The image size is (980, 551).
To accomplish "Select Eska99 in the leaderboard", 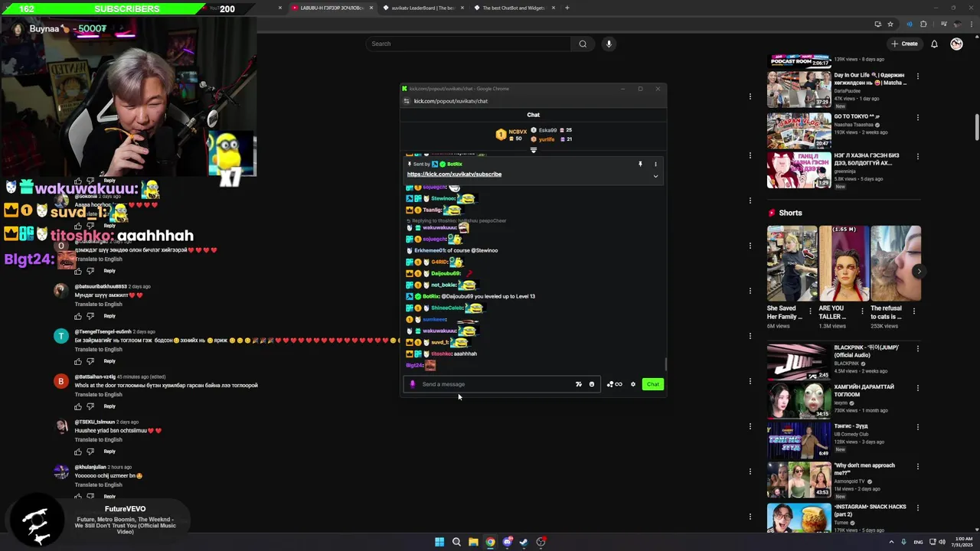I will pos(551,130).
